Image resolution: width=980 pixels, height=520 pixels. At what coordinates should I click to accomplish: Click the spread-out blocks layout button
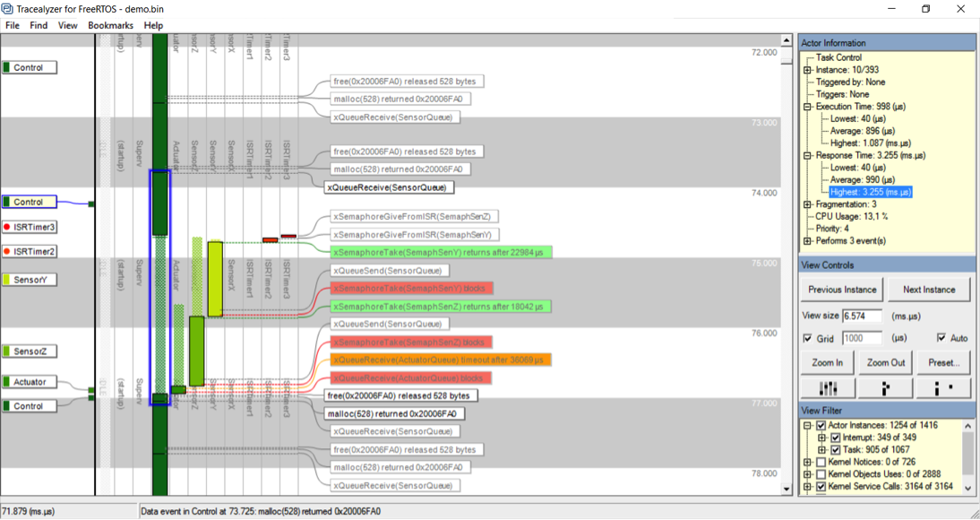coord(943,388)
